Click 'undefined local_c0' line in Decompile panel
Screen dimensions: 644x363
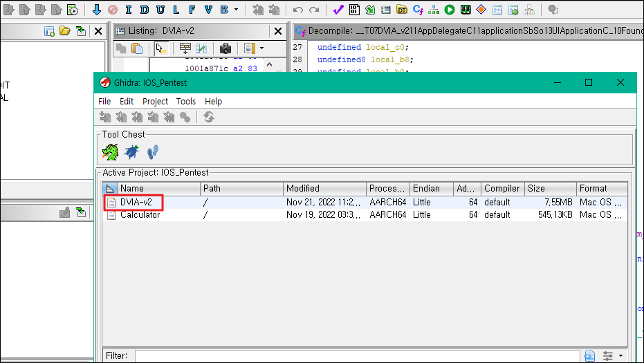coord(362,47)
